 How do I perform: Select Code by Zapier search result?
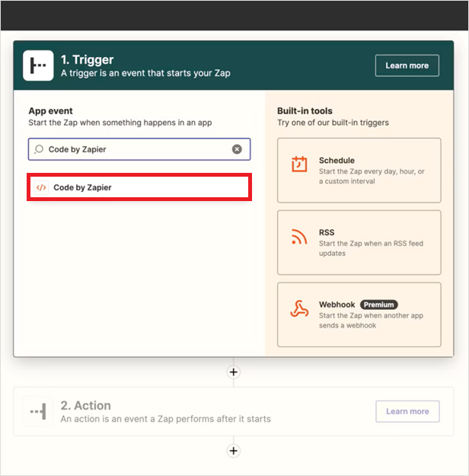coord(139,187)
